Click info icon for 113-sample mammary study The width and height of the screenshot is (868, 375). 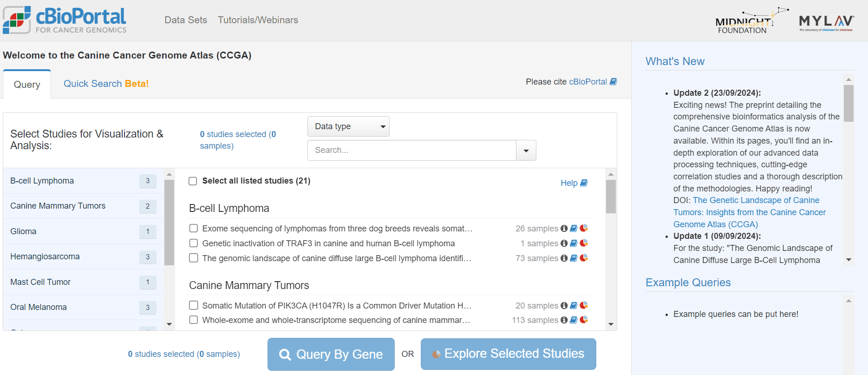[564, 320]
